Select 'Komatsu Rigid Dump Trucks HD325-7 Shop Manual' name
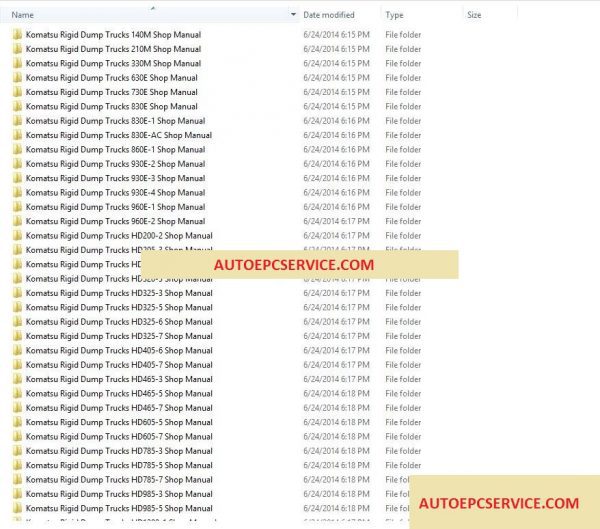This screenshot has width=600, height=529. (x=119, y=336)
